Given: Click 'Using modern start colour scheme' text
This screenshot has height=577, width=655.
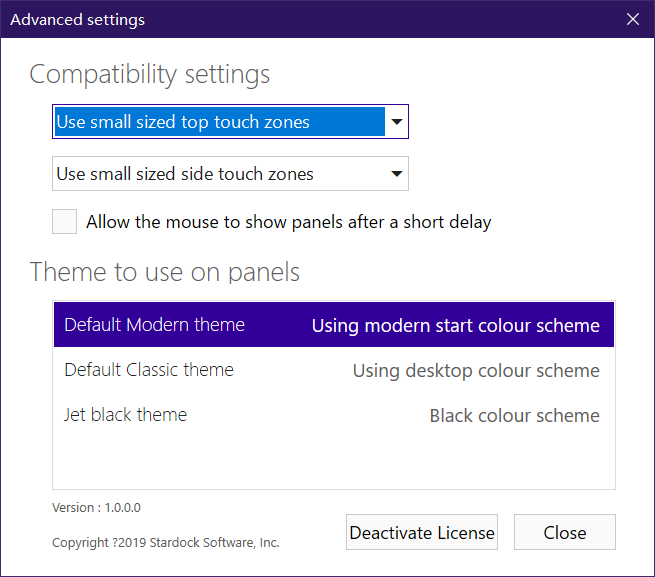Looking at the screenshot, I should [455, 326].
